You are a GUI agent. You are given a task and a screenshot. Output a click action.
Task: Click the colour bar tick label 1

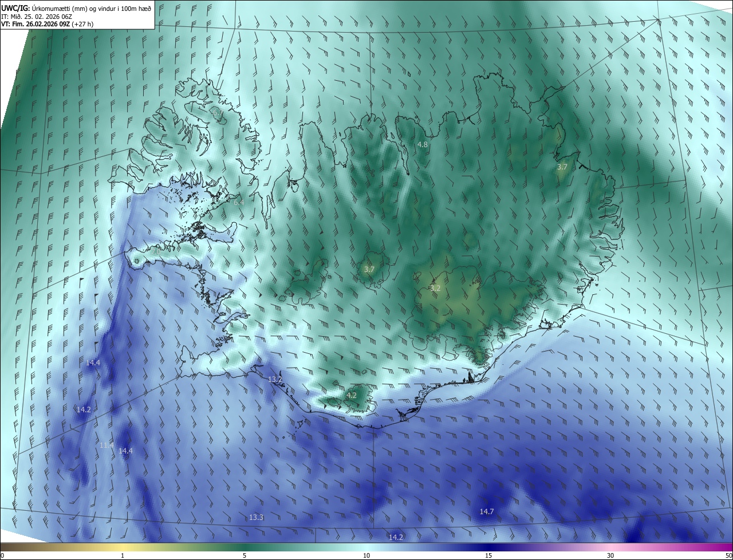point(123,555)
